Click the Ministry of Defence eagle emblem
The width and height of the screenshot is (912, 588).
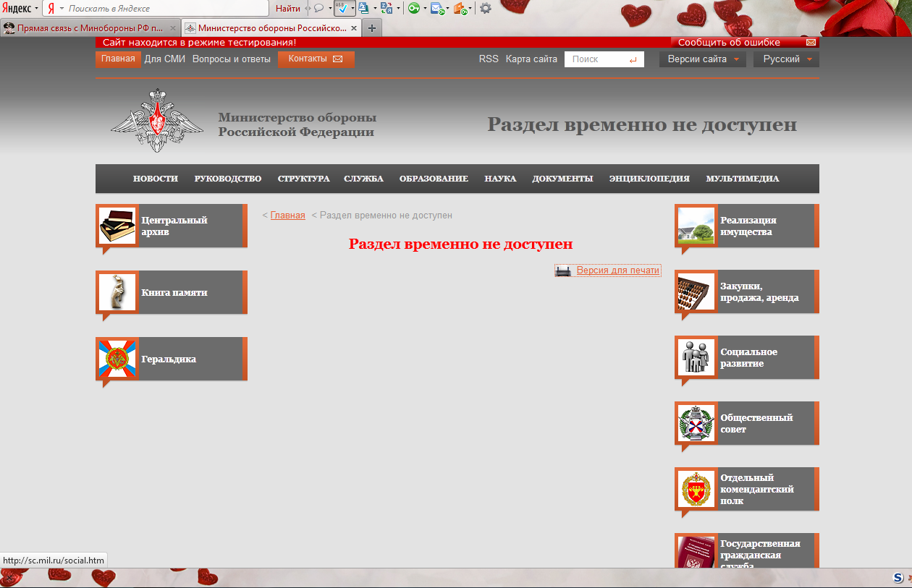[x=157, y=120]
